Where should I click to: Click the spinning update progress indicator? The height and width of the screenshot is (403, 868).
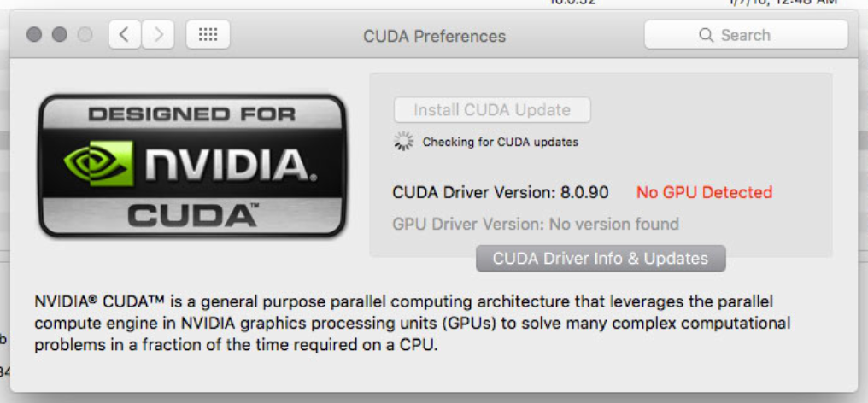tap(403, 142)
